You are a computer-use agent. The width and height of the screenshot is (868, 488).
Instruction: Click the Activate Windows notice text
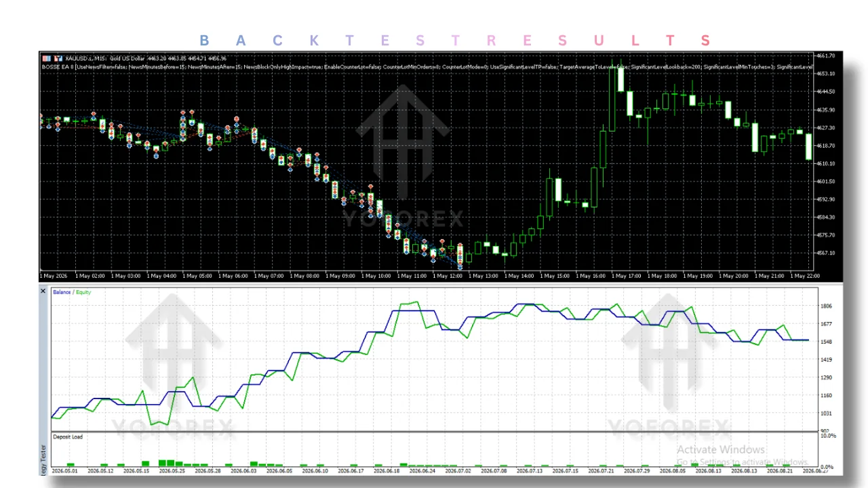click(x=722, y=449)
